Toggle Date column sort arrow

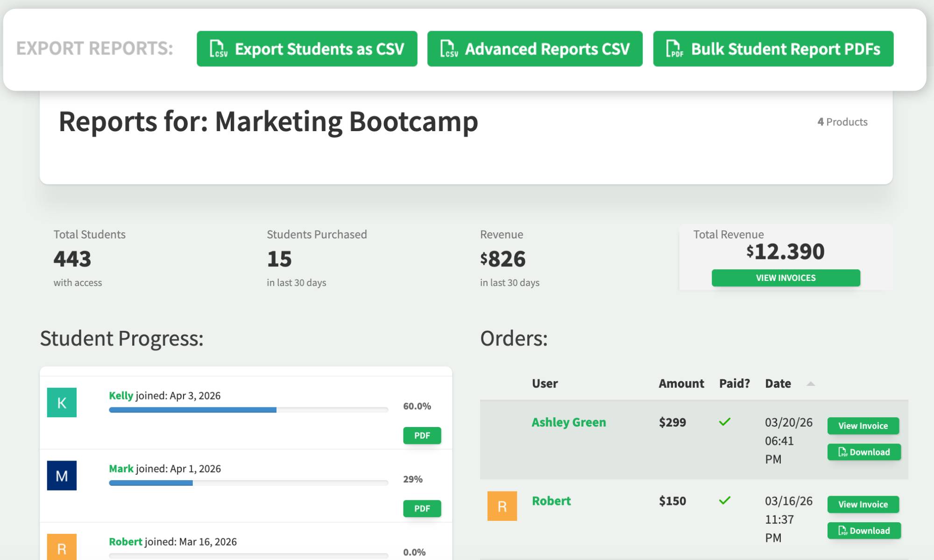click(811, 384)
